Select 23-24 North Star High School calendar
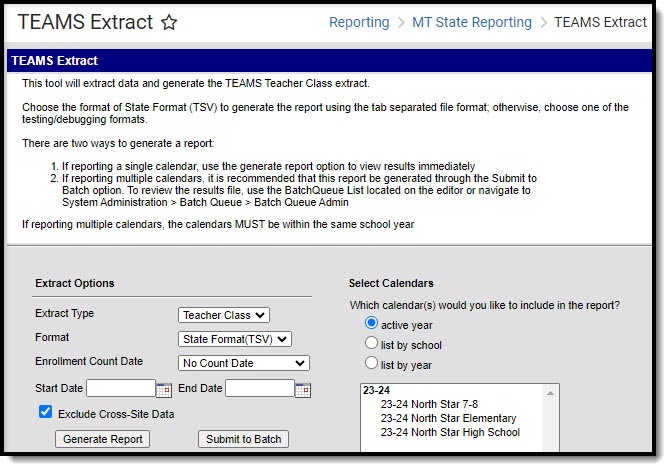 coord(450,432)
